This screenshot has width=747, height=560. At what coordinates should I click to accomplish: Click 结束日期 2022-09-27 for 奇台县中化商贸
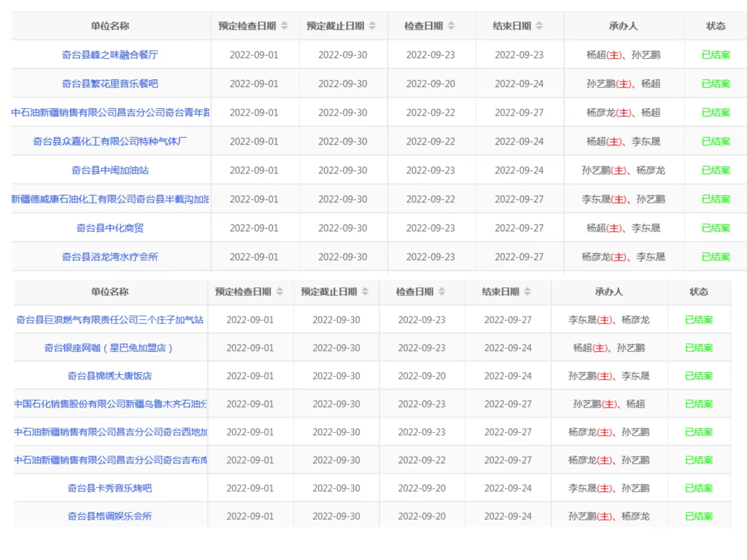(519, 228)
